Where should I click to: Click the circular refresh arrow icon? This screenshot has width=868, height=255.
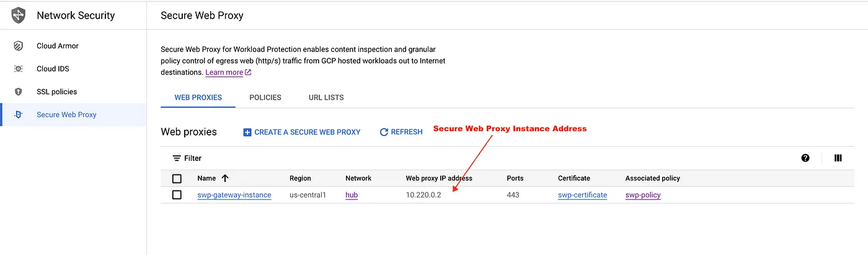(384, 132)
